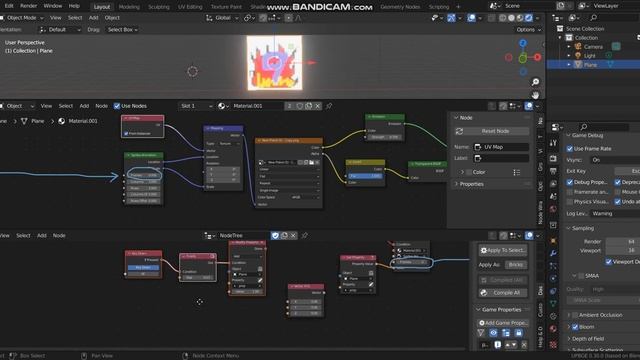The height and width of the screenshot is (360, 640).
Task: Open the Physics properties tab icon
Action: 553,278
